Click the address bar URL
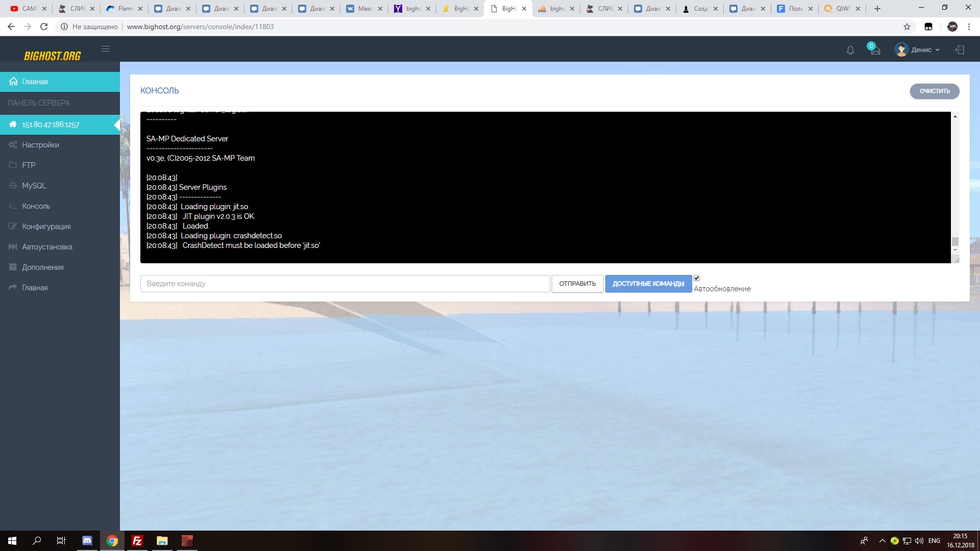Screen dimensions: 980x551 pos(200,27)
